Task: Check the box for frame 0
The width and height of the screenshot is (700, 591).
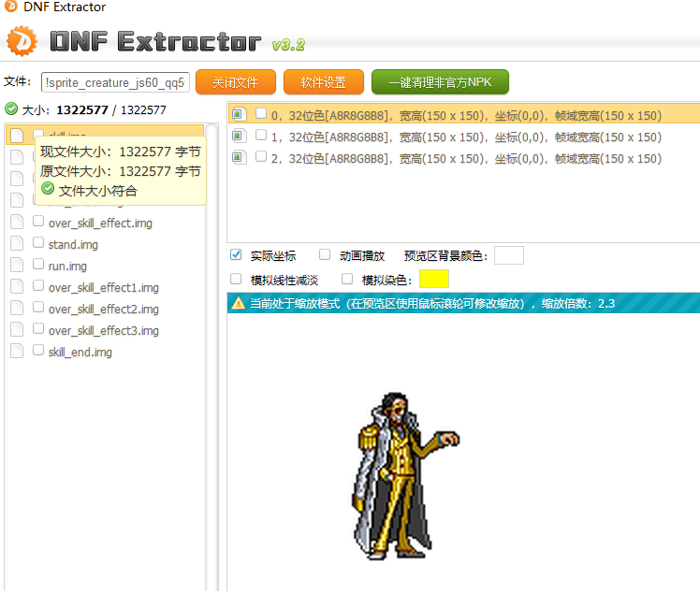Action: (x=261, y=113)
